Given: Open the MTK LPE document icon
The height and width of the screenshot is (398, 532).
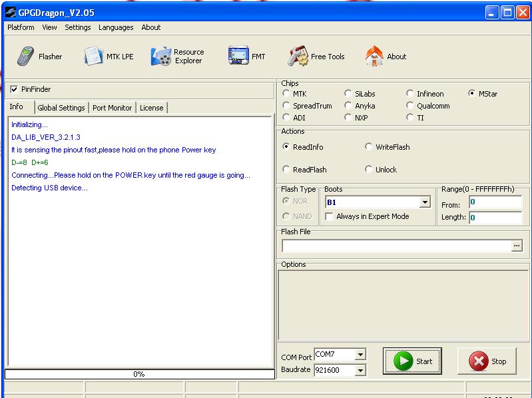Looking at the screenshot, I should [93, 56].
